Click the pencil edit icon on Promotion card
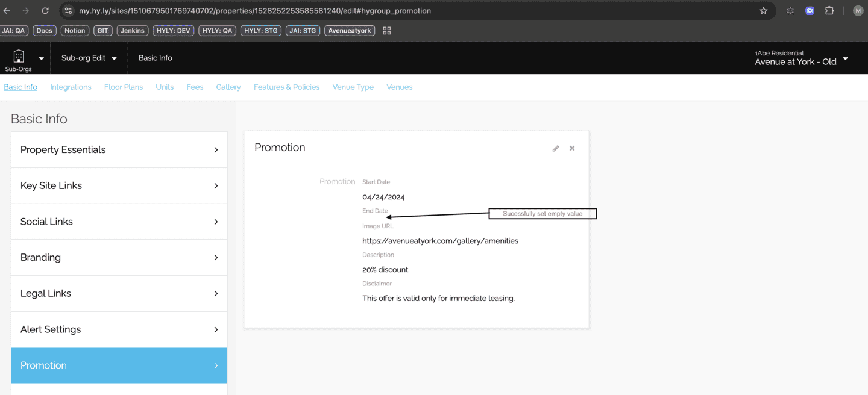 [556, 148]
